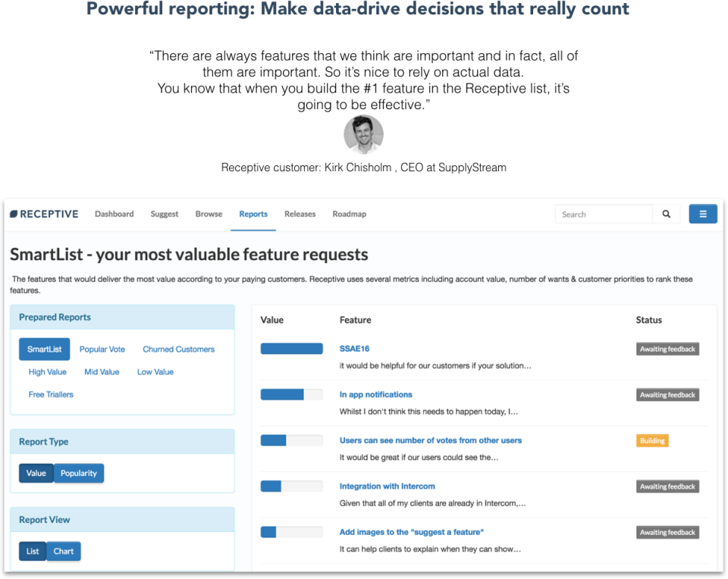Image resolution: width=728 pixels, height=579 pixels.
Task: Click description 'it would be helpful for our customers'
Action: pos(435,365)
